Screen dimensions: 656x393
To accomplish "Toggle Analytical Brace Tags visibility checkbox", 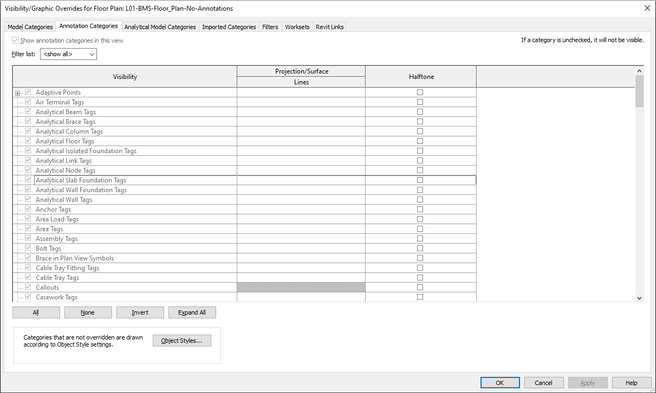I will [28, 121].
